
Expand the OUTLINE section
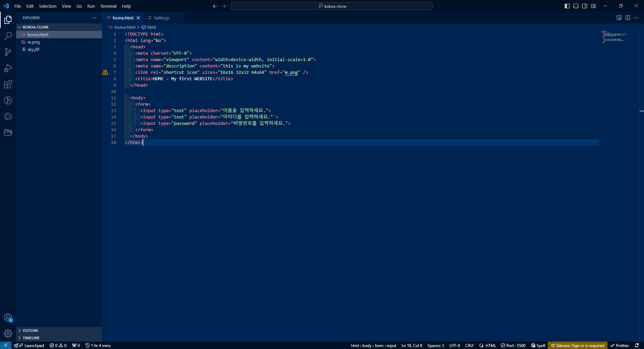pyautogui.click(x=59, y=331)
